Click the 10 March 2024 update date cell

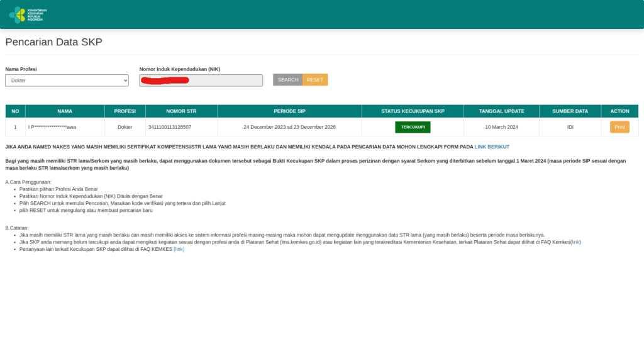click(x=501, y=127)
